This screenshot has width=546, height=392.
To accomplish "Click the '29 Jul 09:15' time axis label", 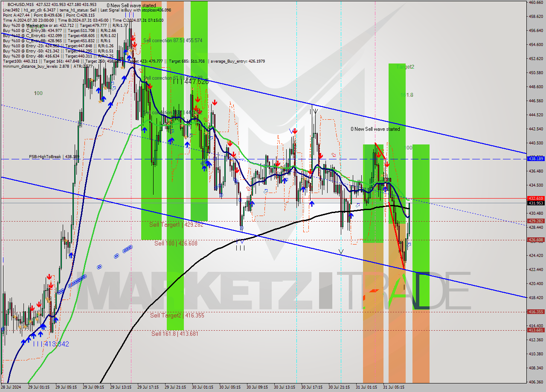I will [x=93, y=388].
